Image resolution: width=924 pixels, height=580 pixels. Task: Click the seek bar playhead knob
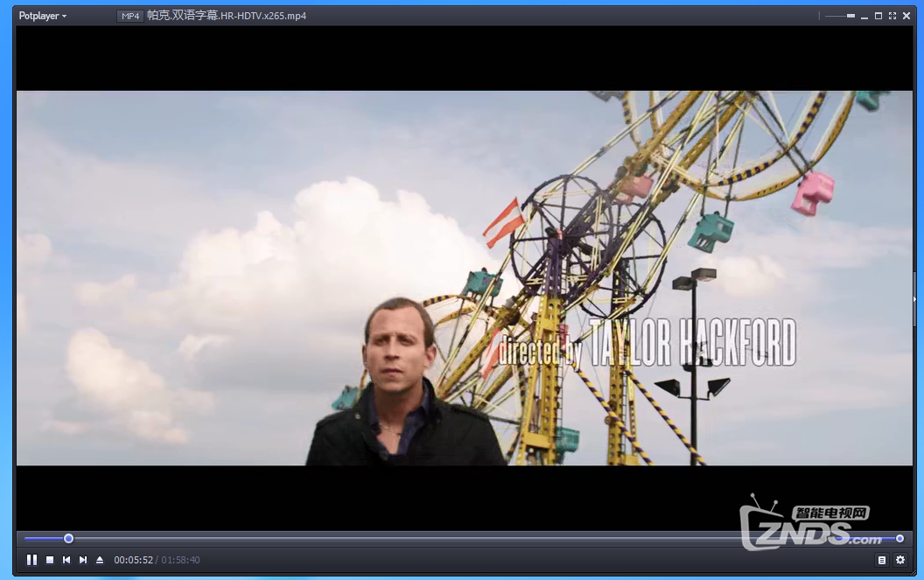[x=68, y=538]
